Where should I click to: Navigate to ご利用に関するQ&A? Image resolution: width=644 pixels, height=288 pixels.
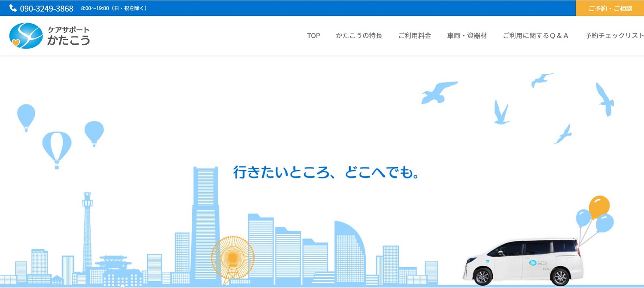pos(535,36)
